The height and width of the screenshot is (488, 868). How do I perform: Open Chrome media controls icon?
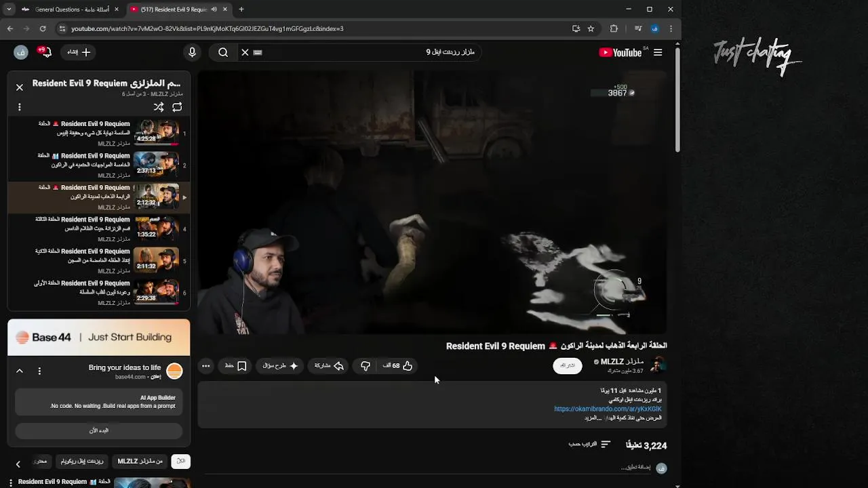(x=638, y=28)
